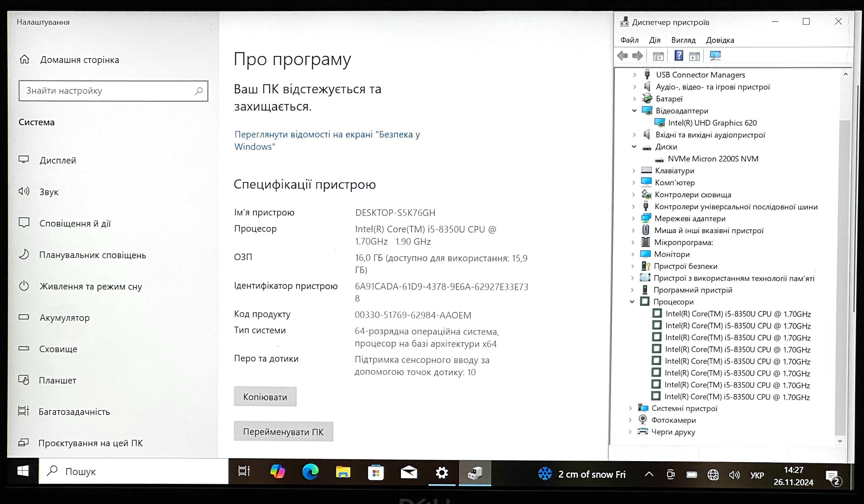Screen dimensions: 864x504
Task: Open the Звук settings section
Action: coord(49,192)
